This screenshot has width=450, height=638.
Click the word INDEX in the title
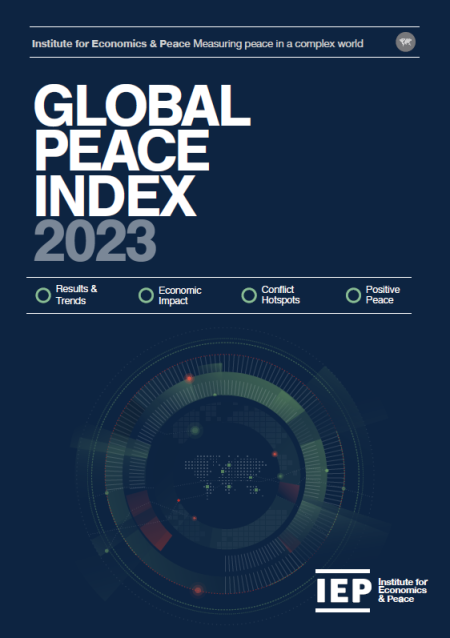[116, 196]
